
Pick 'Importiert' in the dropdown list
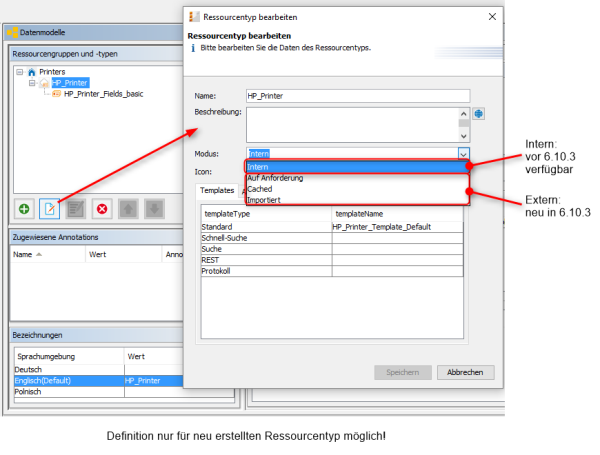pos(265,199)
